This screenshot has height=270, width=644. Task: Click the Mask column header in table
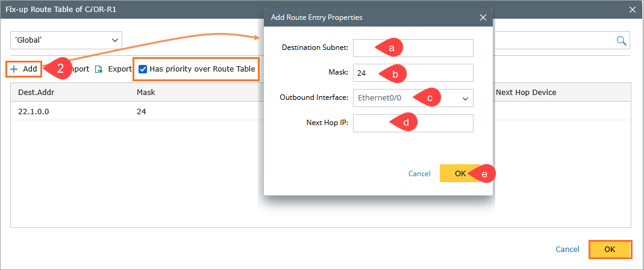[x=146, y=93]
